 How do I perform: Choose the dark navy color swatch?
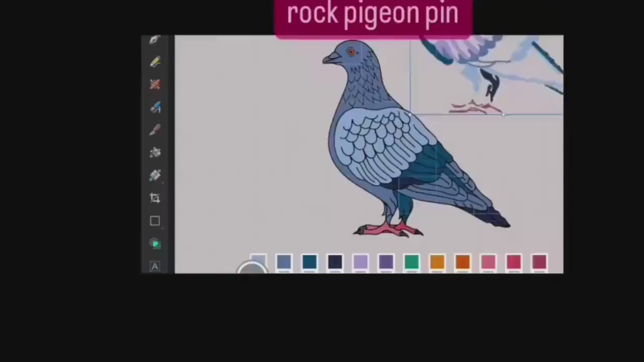click(x=335, y=262)
